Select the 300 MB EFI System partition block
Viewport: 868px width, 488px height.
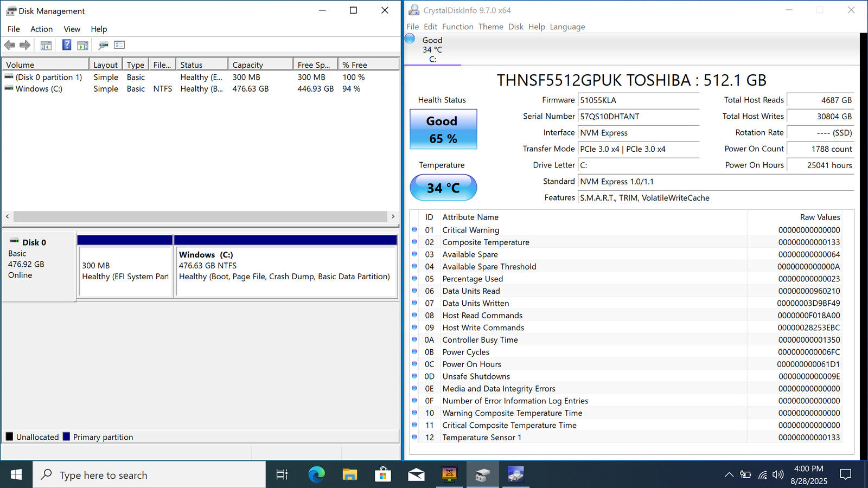pos(125,271)
